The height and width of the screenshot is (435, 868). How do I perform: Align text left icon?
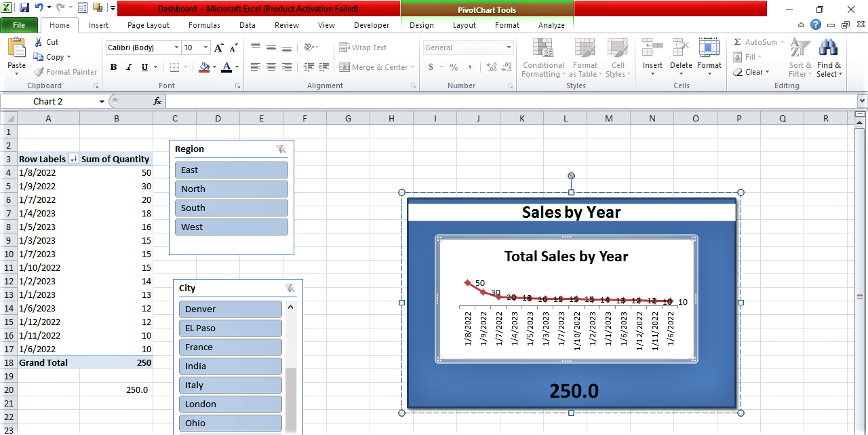256,67
